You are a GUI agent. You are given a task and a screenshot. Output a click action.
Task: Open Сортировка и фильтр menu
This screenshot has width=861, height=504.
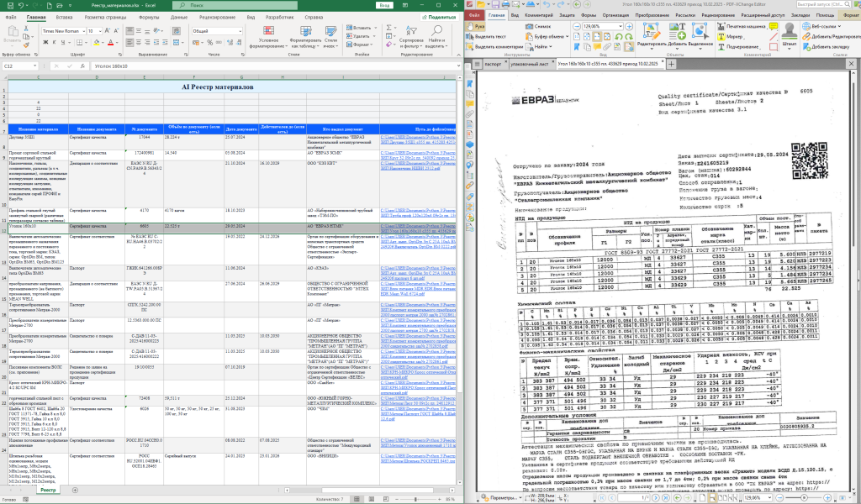click(411, 37)
